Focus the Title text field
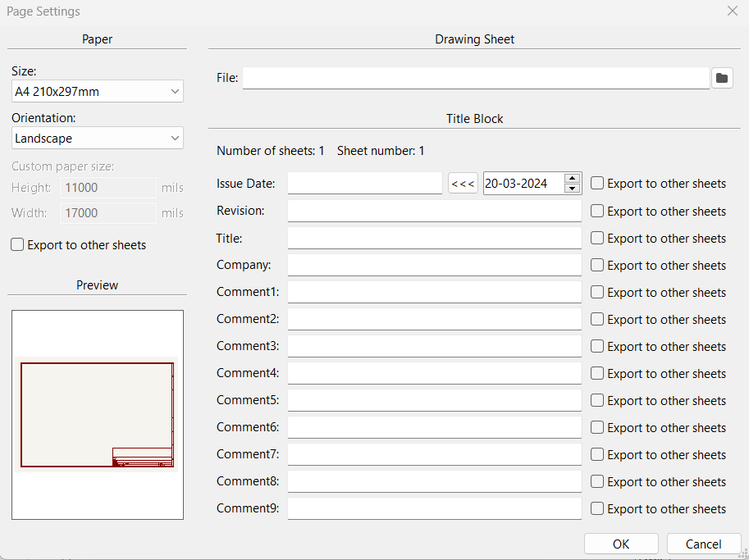The height and width of the screenshot is (560, 749). click(434, 238)
